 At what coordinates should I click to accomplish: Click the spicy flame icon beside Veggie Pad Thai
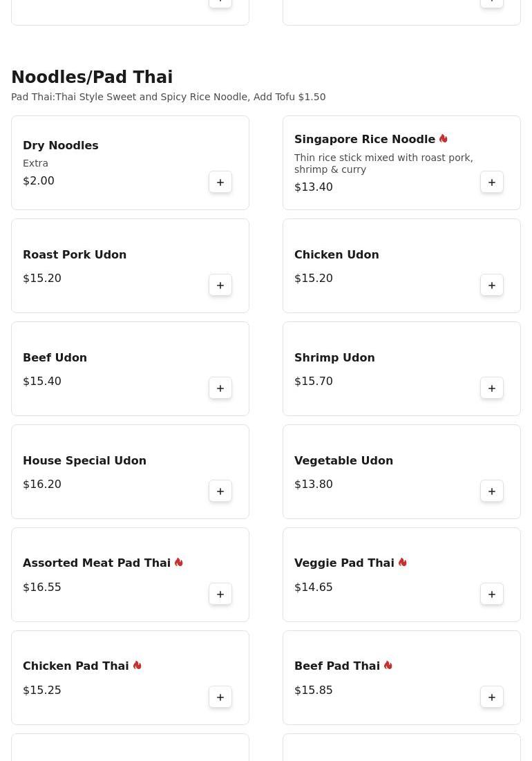pos(403,563)
